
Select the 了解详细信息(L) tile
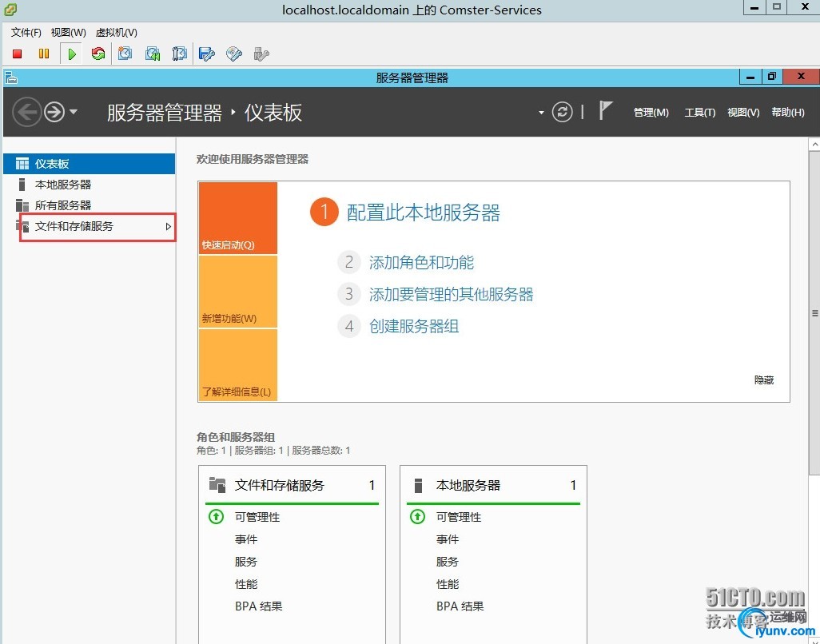pos(238,365)
